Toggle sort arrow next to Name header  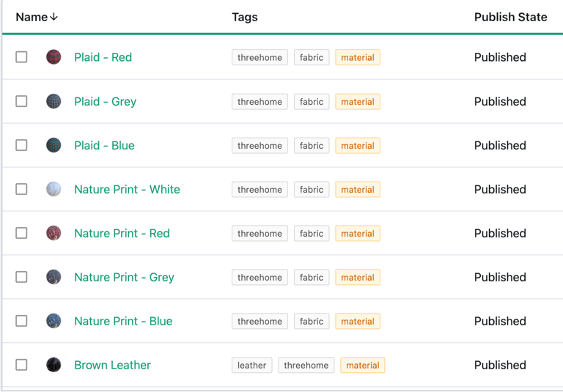54,17
